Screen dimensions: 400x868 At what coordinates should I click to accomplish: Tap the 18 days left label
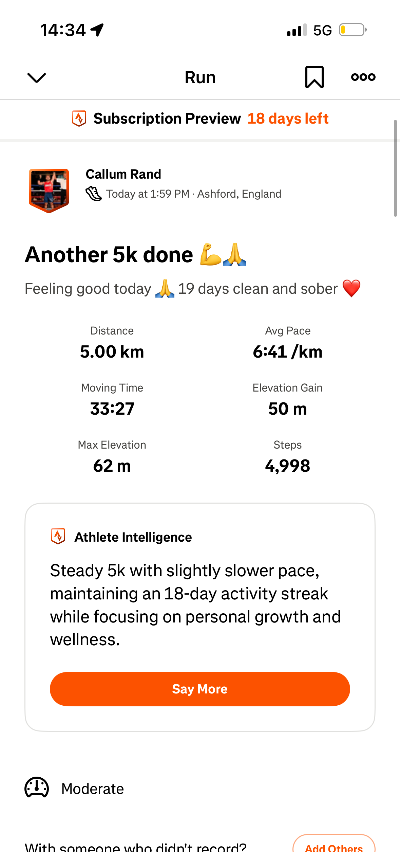pyautogui.click(x=288, y=119)
